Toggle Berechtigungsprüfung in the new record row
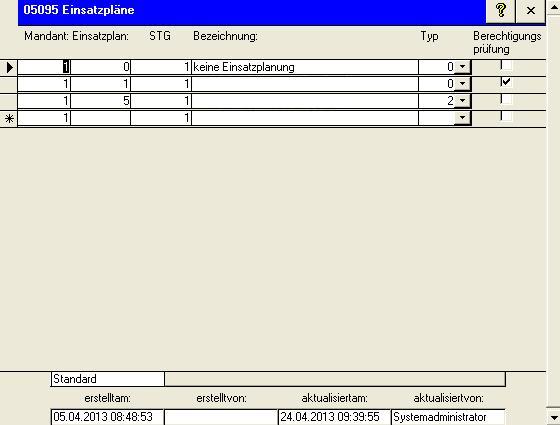 tap(506, 116)
